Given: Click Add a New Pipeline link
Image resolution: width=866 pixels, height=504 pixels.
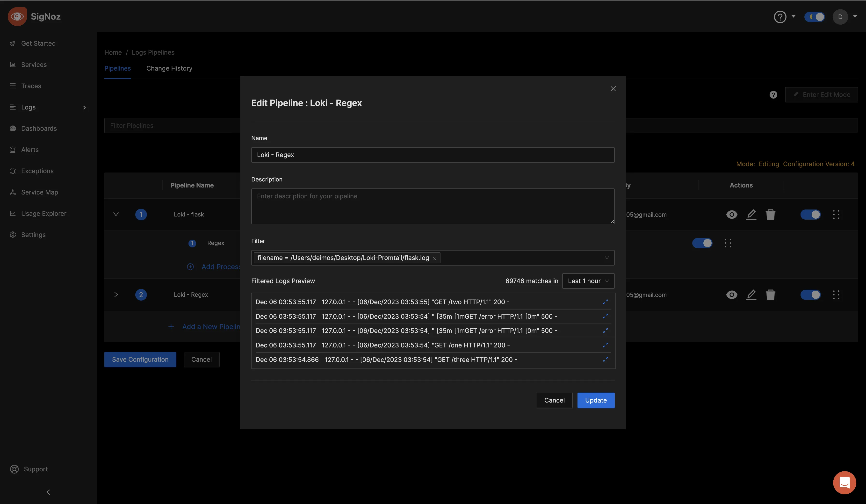Looking at the screenshot, I should (204, 326).
